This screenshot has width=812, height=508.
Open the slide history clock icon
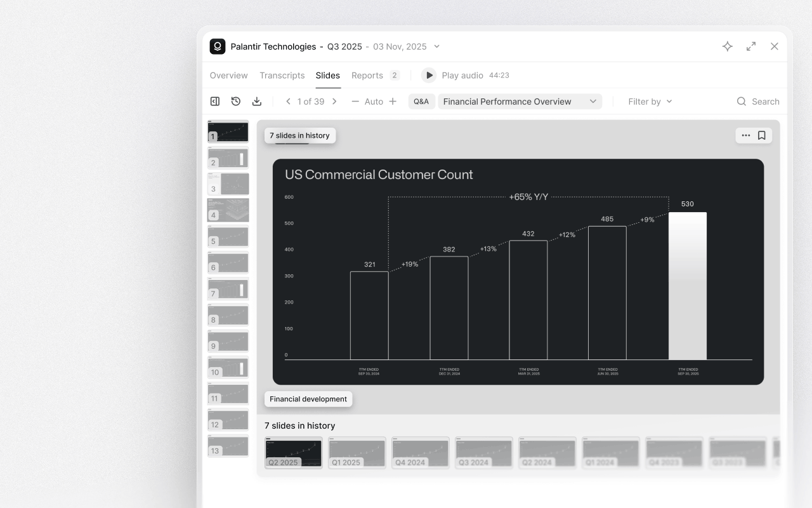[236, 102]
